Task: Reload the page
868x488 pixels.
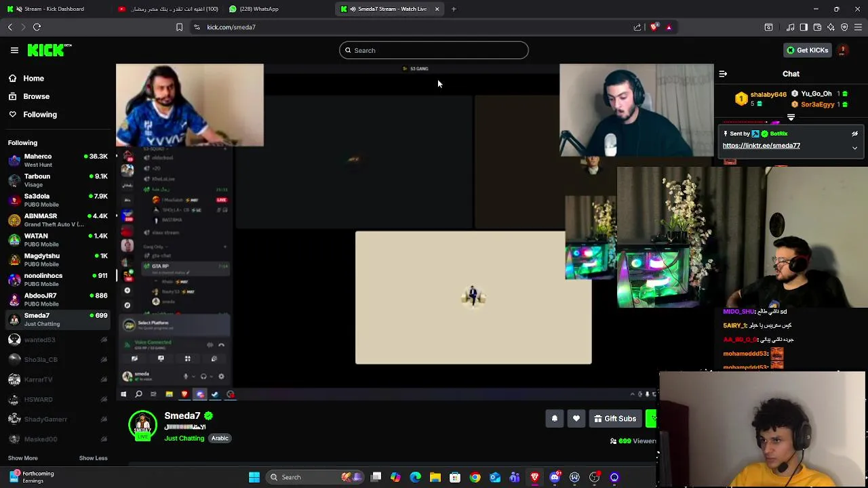Action: 37,27
